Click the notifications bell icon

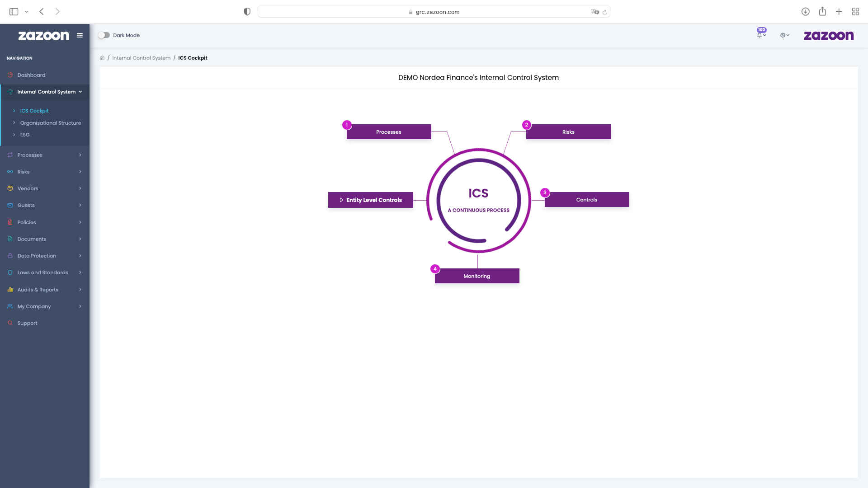pyautogui.click(x=760, y=35)
